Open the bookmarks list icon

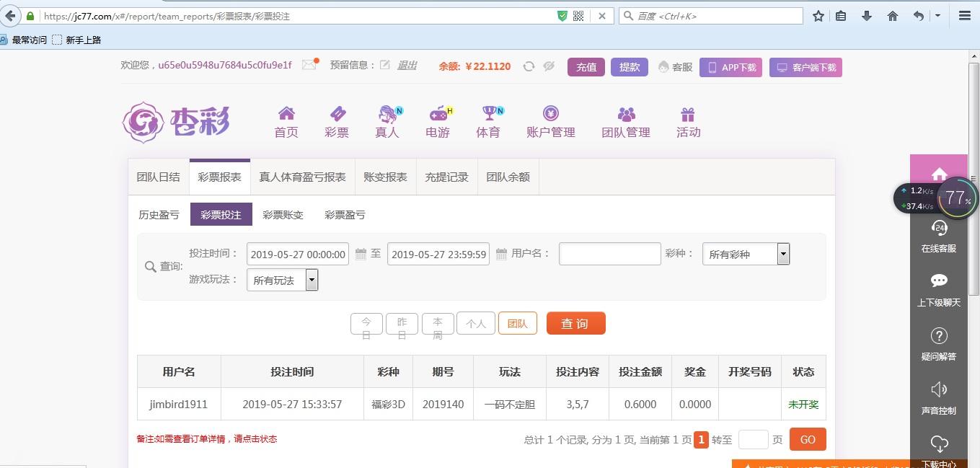click(x=841, y=16)
